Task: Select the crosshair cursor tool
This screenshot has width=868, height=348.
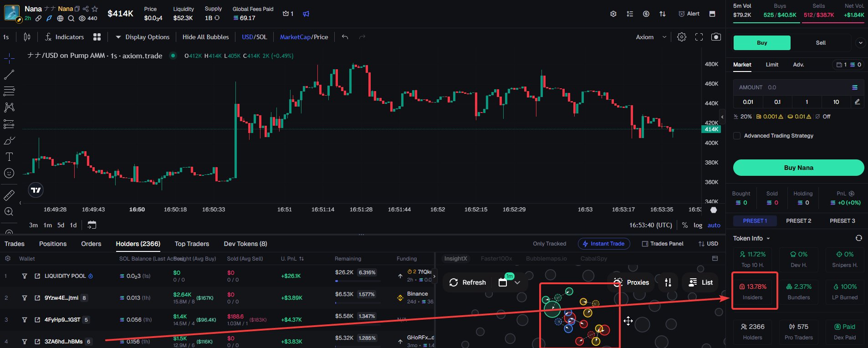Action: pyautogui.click(x=9, y=58)
